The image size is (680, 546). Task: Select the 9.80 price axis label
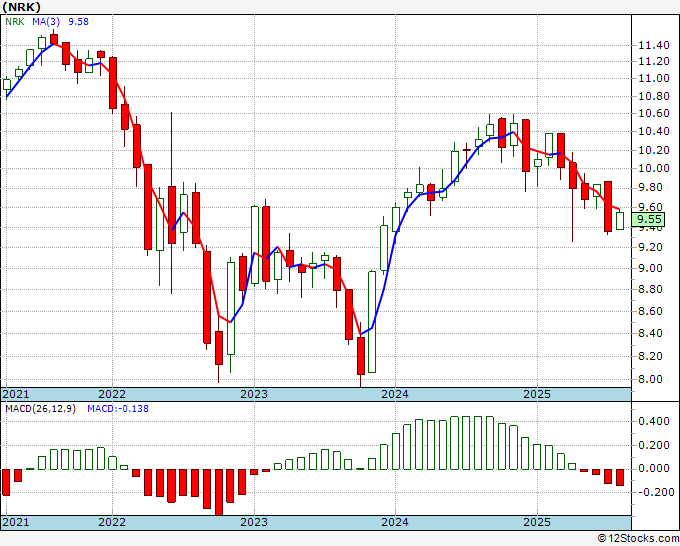pos(651,188)
